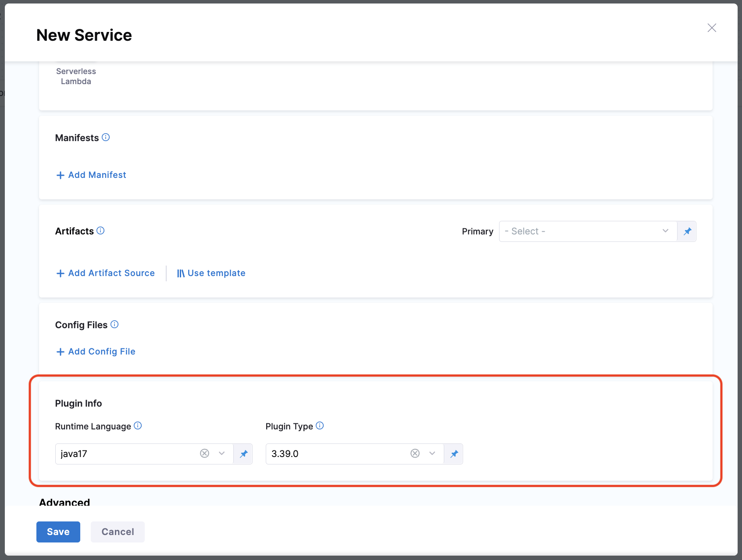Clear the 3.39.0 Plugin Type value
Viewport: 742px width, 560px height.
[x=415, y=454]
